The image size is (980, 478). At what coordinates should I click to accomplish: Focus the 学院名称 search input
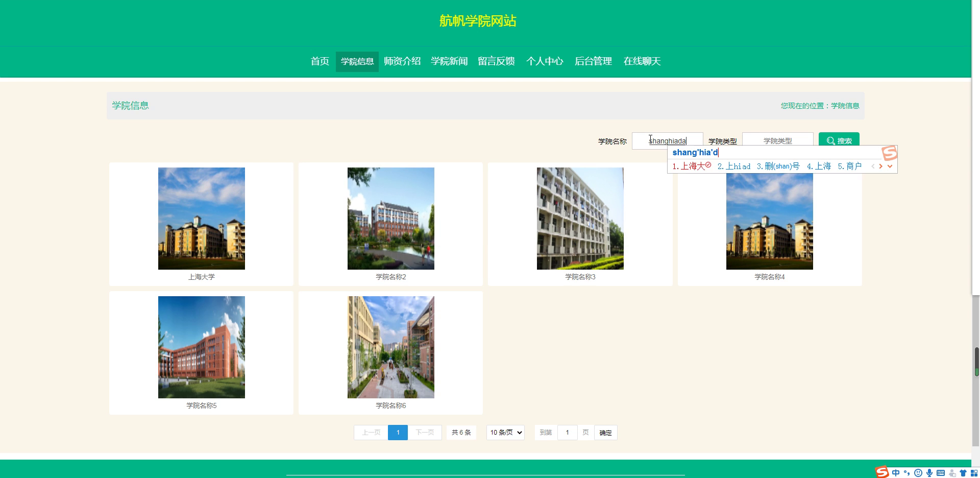tap(668, 140)
